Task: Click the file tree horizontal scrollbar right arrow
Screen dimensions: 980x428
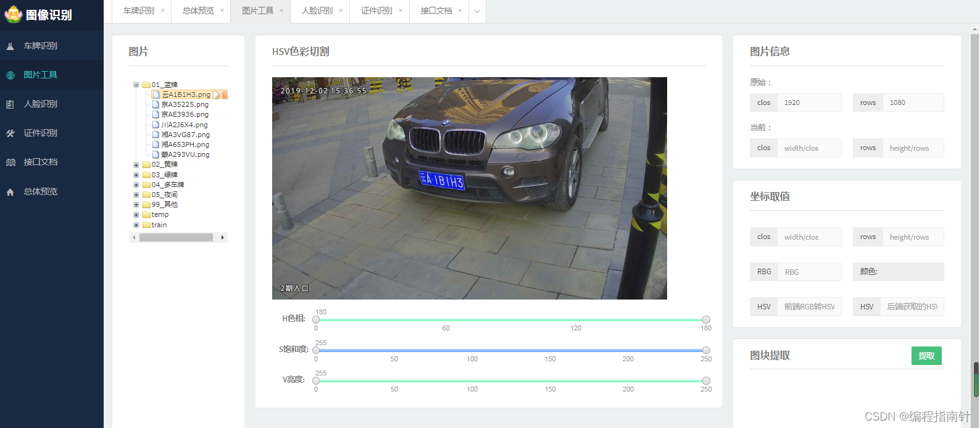Action: tap(223, 238)
